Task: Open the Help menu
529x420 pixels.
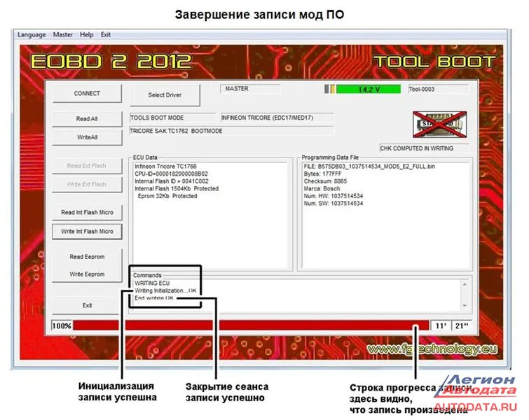Action: (x=86, y=34)
